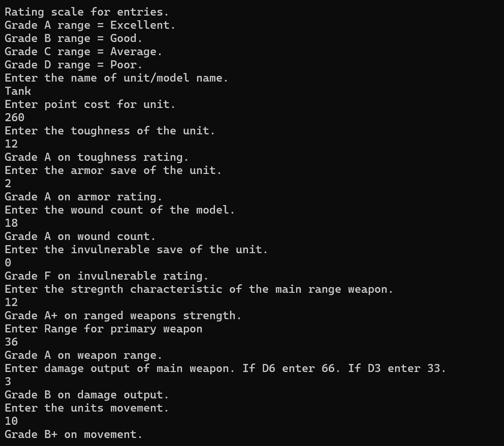Click the 'Rating scale for entries.' line
504x446 pixels.
pos(87,12)
